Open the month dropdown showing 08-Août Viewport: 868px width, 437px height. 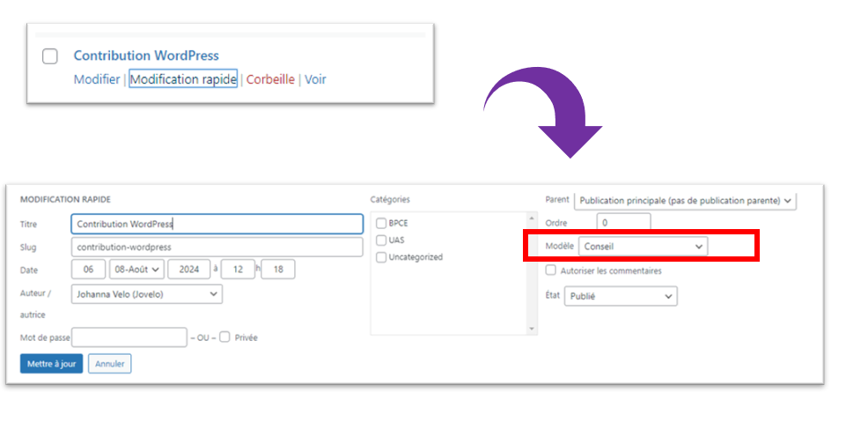(x=137, y=270)
